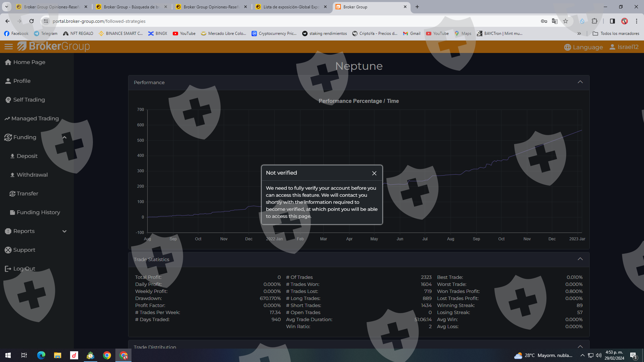Open the Language globe selector

pyautogui.click(x=584, y=47)
